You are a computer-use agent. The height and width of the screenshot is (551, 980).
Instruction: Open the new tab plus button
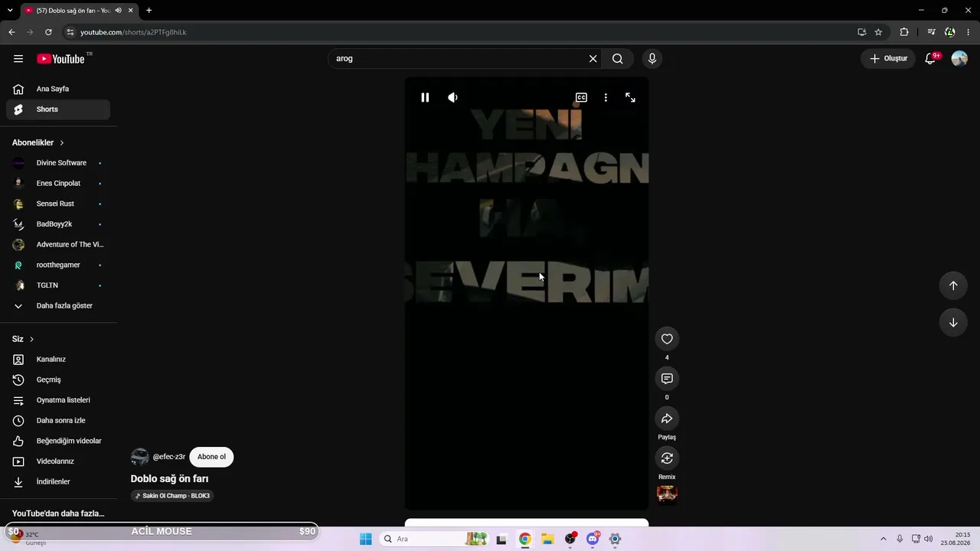[149, 11]
